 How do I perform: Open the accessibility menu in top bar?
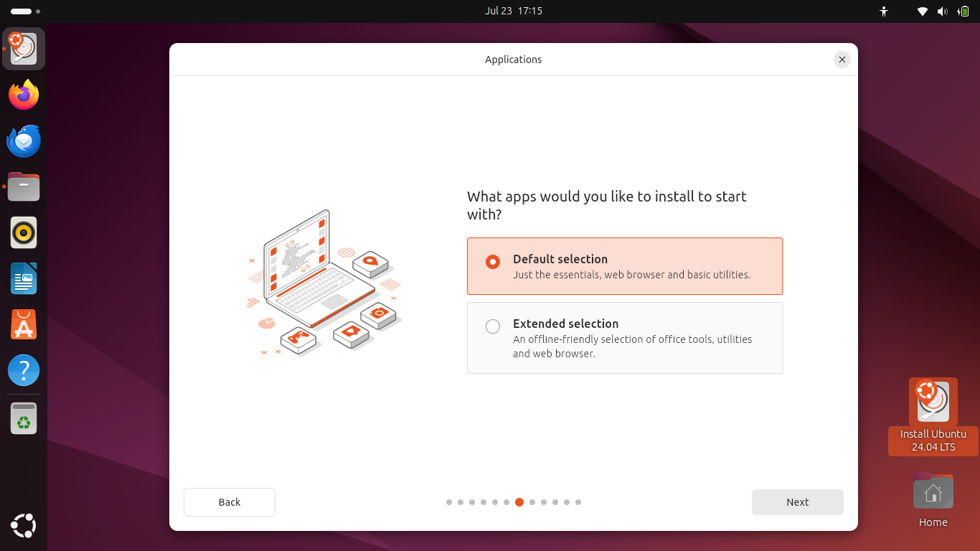coord(884,11)
